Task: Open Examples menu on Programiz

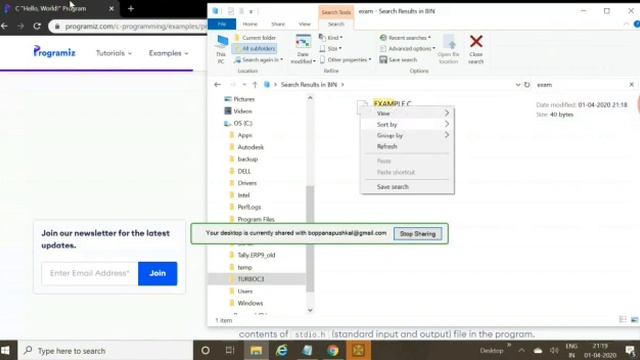Action: pyautogui.click(x=169, y=53)
